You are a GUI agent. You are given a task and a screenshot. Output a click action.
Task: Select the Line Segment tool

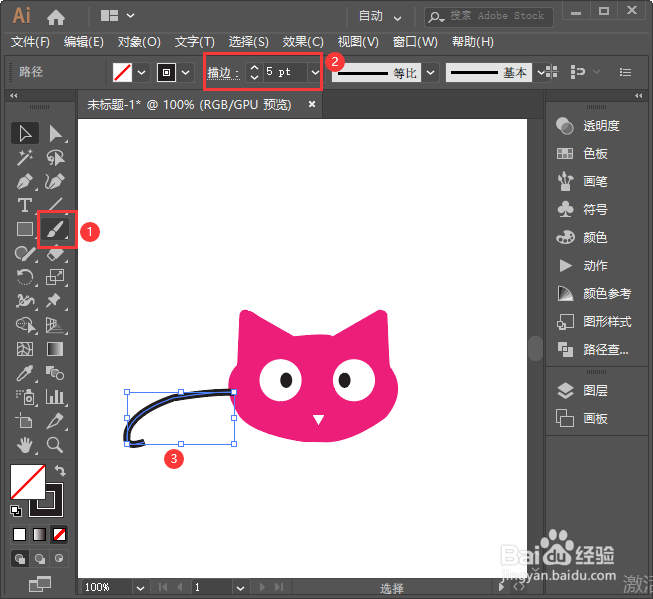55,204
